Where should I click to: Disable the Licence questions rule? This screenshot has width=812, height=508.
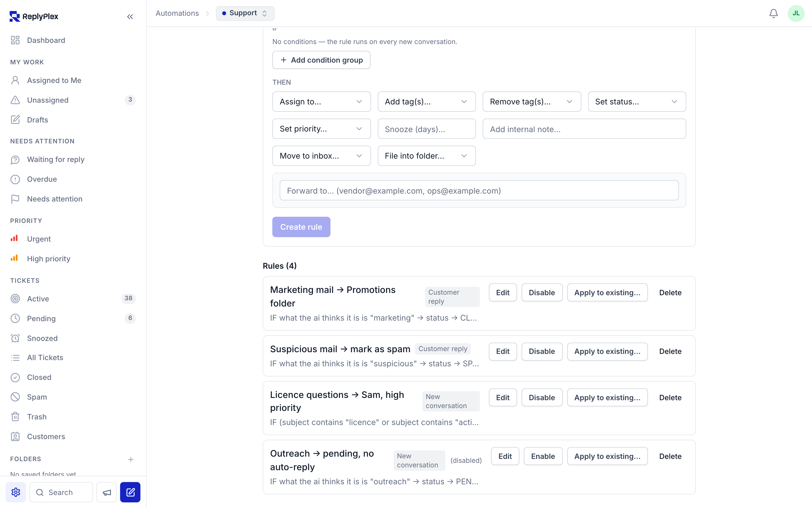[542, 397]
